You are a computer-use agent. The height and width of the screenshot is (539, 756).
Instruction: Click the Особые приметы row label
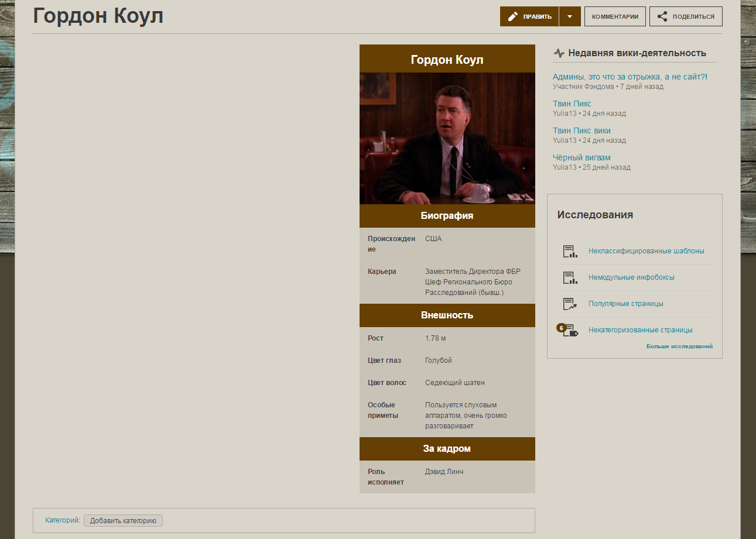coord(383,410)
